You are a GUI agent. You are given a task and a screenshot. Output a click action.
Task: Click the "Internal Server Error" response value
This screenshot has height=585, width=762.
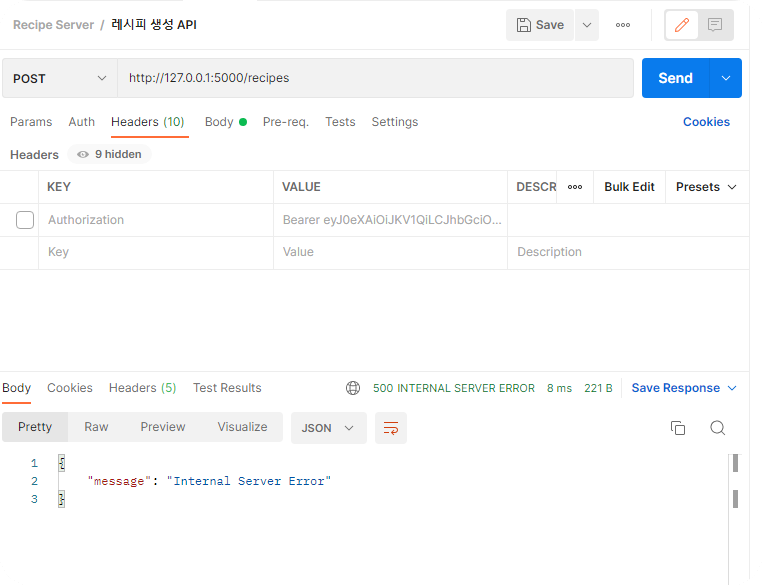[x=249, y=482]
